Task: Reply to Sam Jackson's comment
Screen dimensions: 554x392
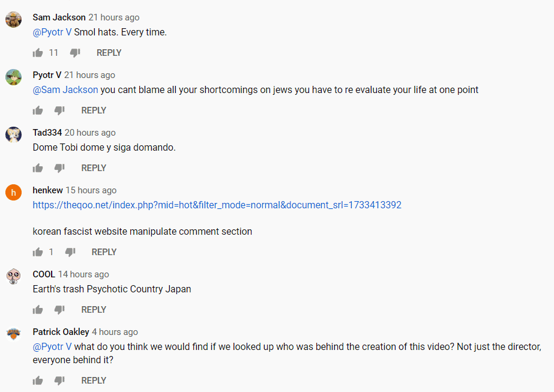Action: click(109, 53)
